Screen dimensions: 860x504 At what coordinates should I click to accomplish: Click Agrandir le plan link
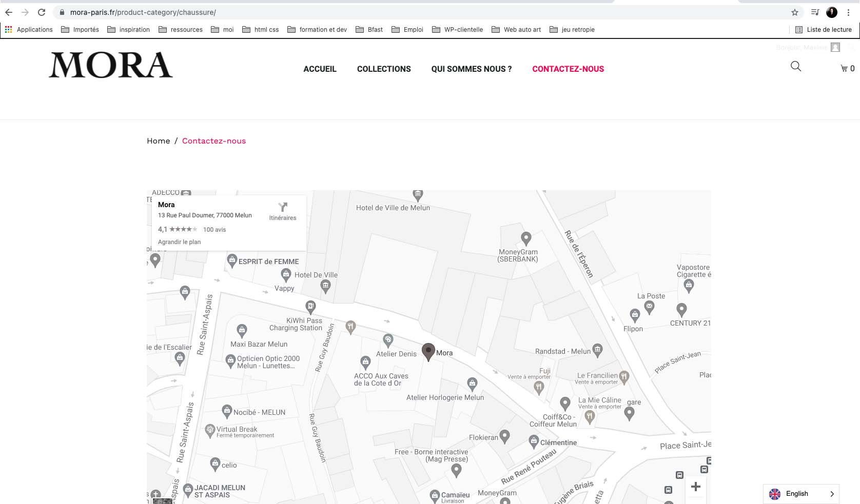[x=180, y=242]
